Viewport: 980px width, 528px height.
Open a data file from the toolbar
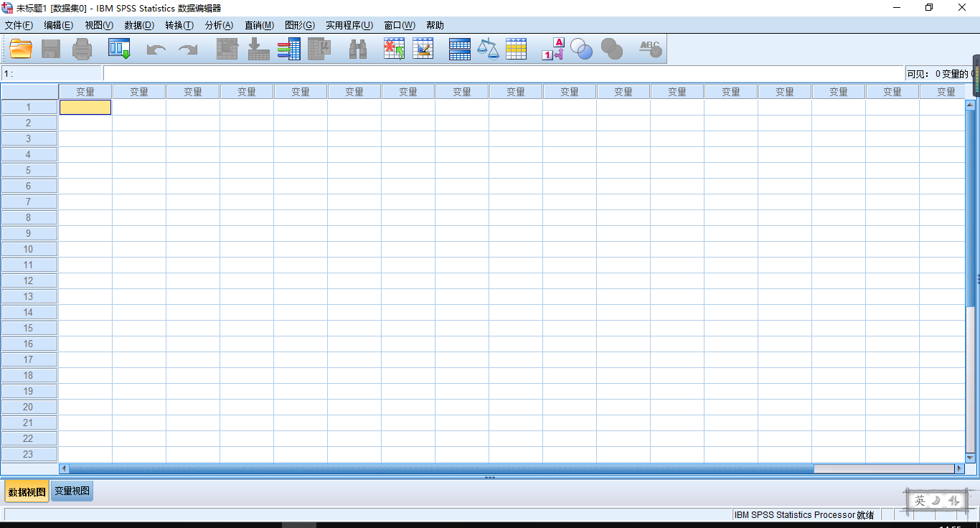[x=20, y=48]
